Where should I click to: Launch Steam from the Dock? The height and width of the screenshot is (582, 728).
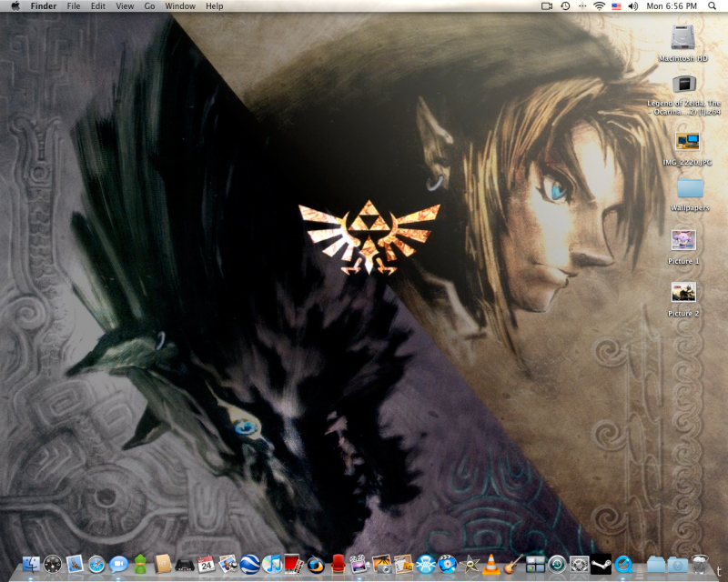[x=601, y=565]
